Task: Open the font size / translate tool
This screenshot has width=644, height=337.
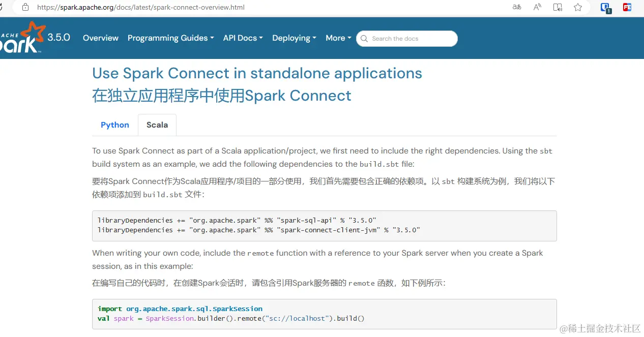Action: [516, 7]
